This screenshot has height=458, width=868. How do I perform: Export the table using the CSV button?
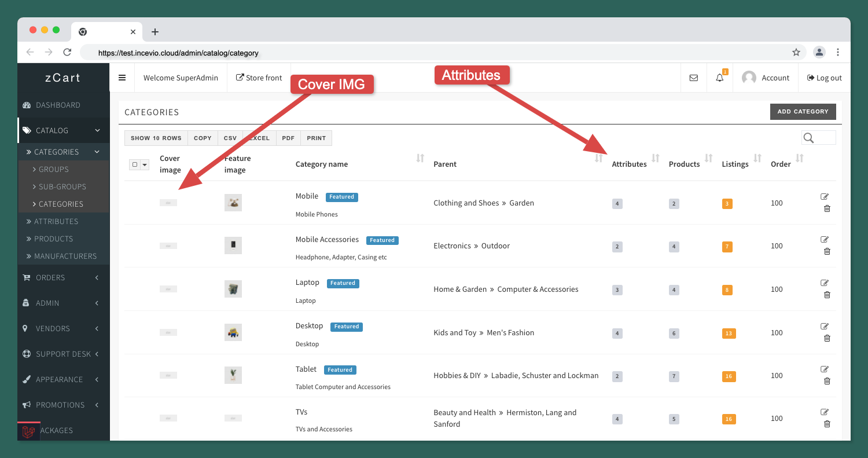pyautogui.click(x=230, y=138)
